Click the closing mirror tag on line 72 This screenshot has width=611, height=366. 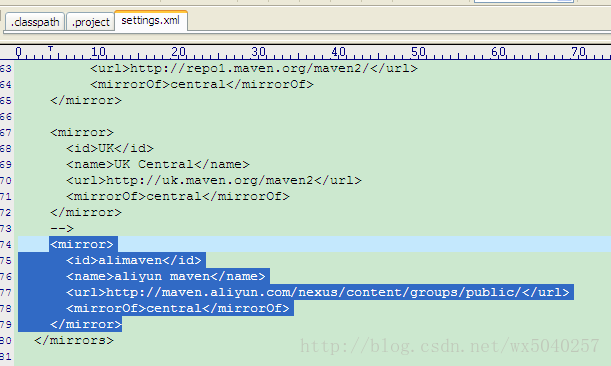tap(86, 212)
